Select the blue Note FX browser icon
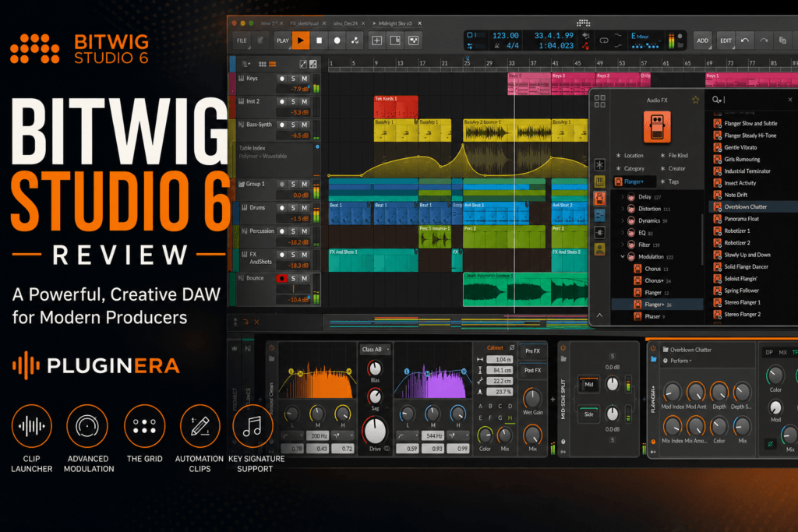The height and width of the screenshot is (532, 798). [599, 215]
